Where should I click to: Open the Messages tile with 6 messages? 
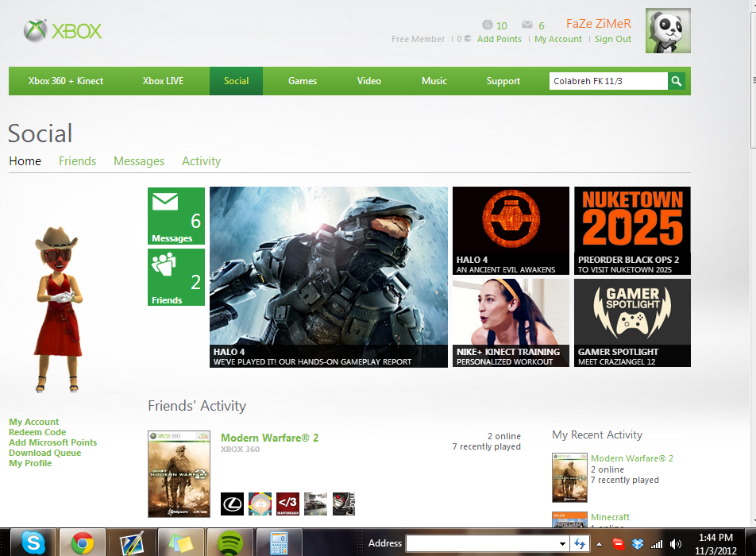click(x=176, y=216)
